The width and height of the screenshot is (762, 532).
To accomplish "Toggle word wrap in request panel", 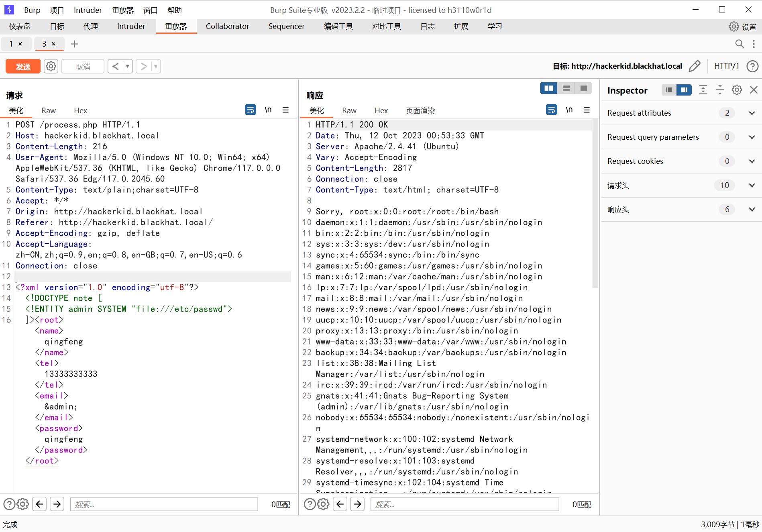I will (251, 109).
